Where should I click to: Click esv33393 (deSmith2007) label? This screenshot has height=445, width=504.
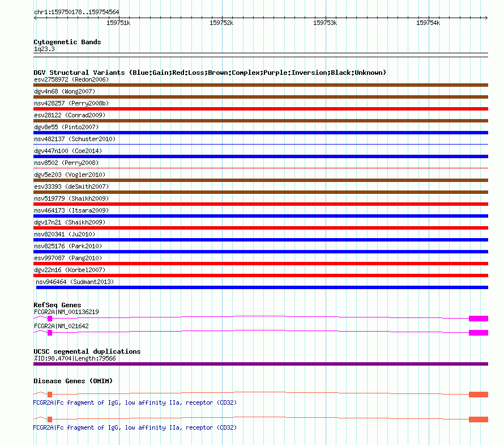click(x=71, y=187)
